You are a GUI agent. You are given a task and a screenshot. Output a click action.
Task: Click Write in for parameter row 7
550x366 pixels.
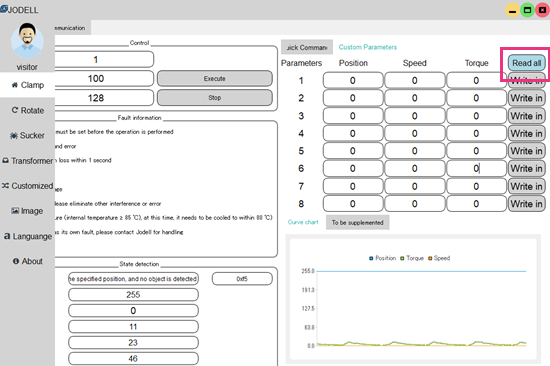(526, 186)
